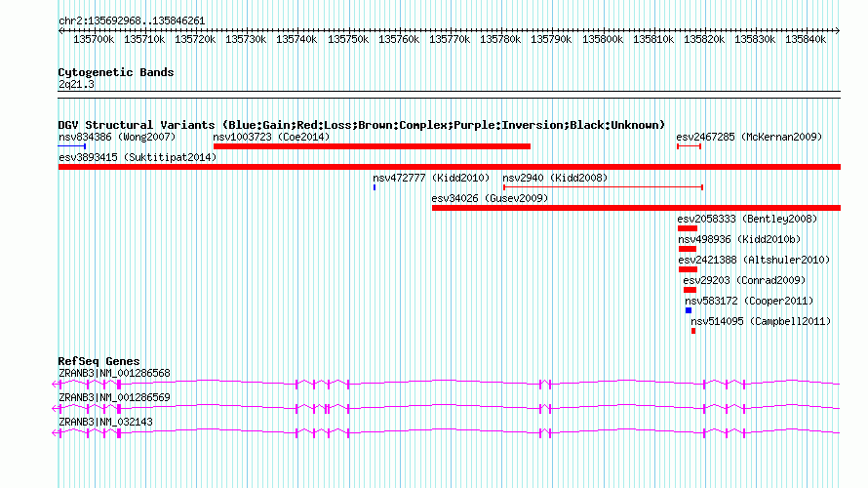Click the chr2:135692968..135846261 coordinates text
The image size is (868, 488).
(x=132, y=20)
